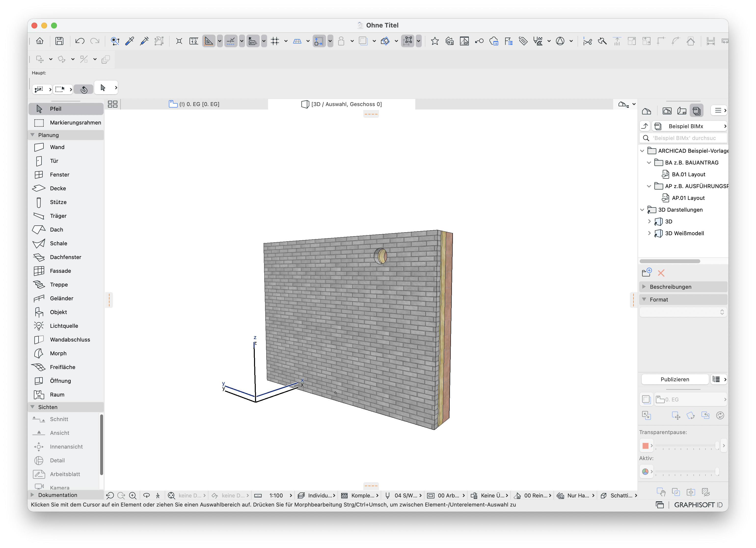Select the Decke tool
This screenshot has width=756, height=548.
click(x=66, y=188)
